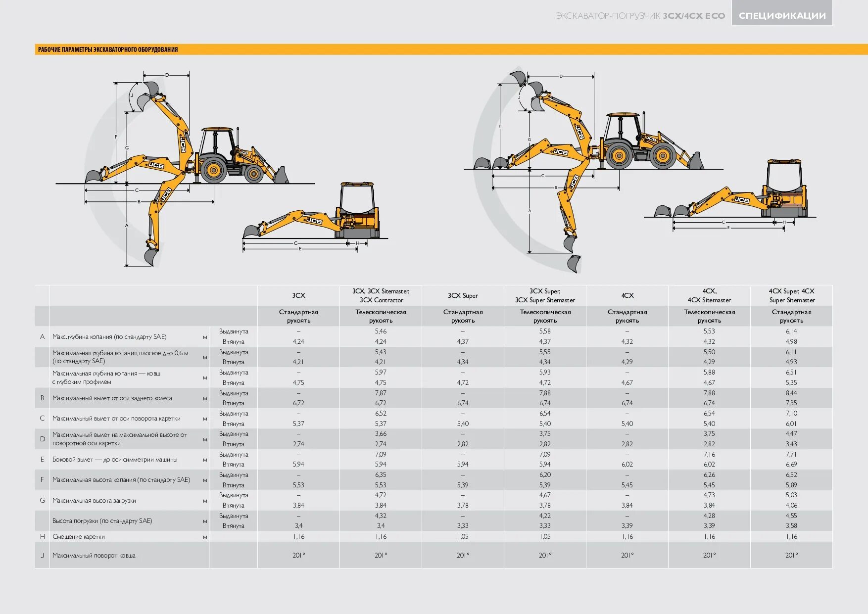Click column header 4CX, 4CX Sitemaster
This screenshot has width=868, height=614.
click(709, 295)
